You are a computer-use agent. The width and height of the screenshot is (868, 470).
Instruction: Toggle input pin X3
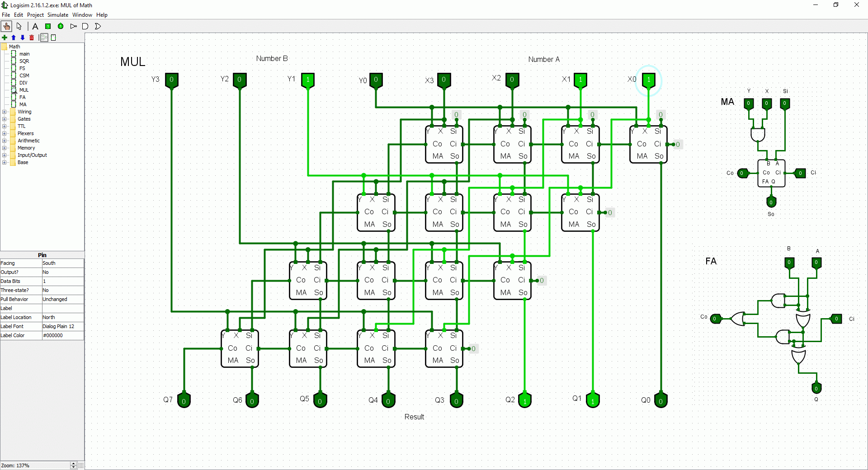(x=443, y=80)
